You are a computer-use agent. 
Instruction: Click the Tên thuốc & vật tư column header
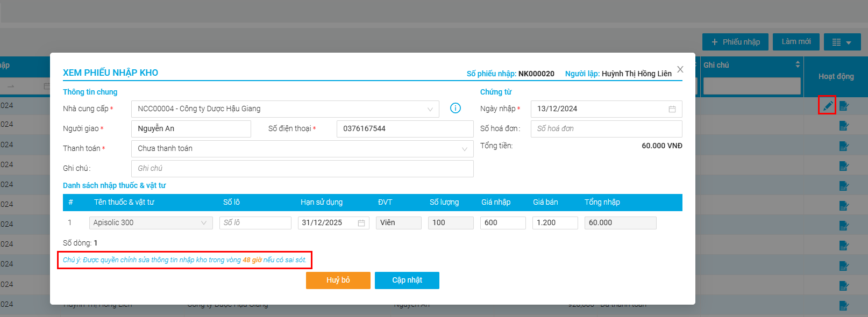(124, 203)
